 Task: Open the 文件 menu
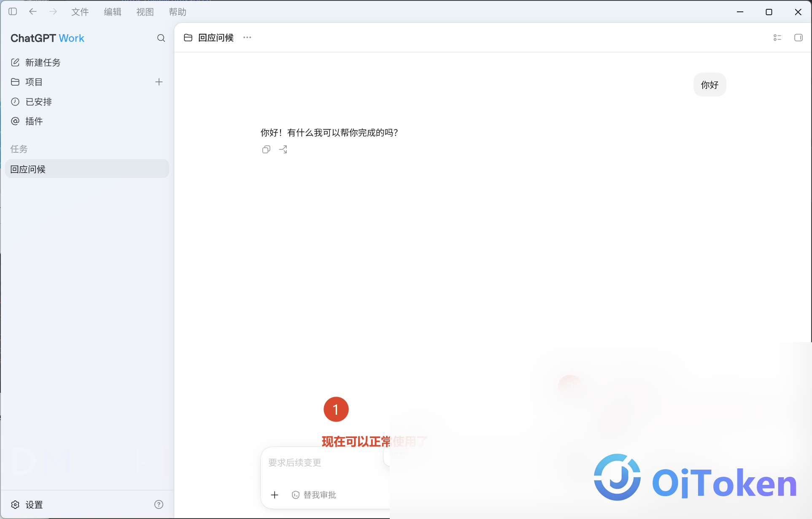pos(80,12)
